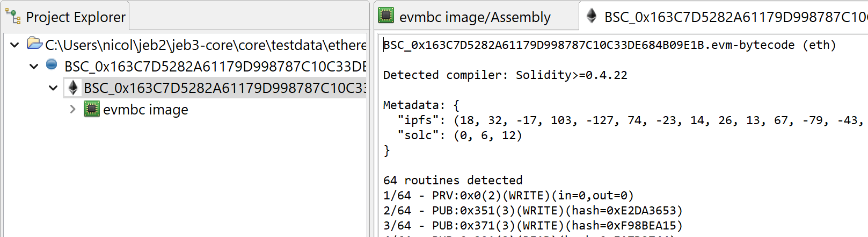The image size is (868, 237).
Task: Click routine 2/64 PUB:0x351 line
Action: (x=533, y=210)
